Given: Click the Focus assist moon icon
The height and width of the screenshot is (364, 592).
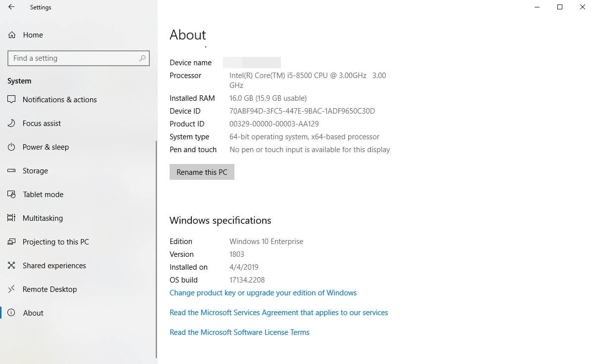Looking at the screenshot, I should click(11, 123).
